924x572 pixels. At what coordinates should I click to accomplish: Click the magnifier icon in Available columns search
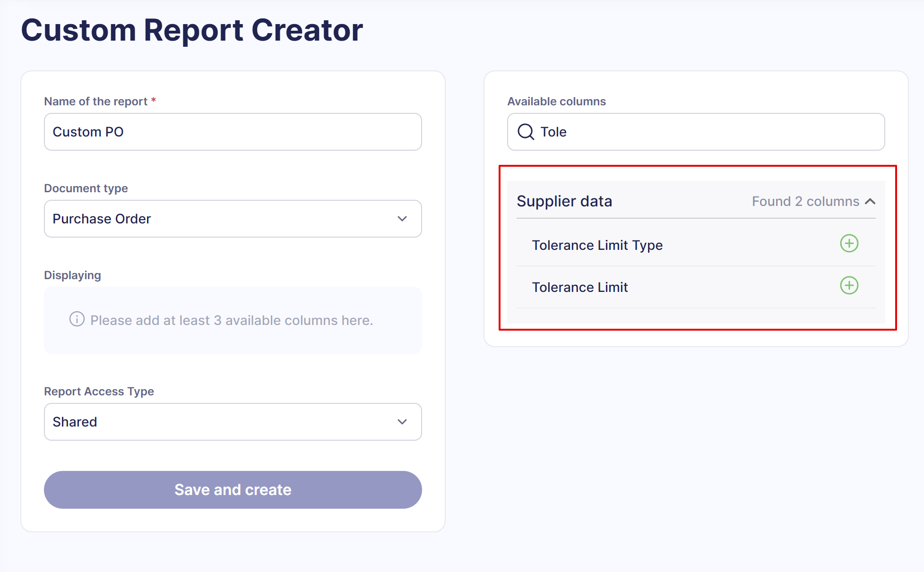pyautogui.click(x=526, y=132)
